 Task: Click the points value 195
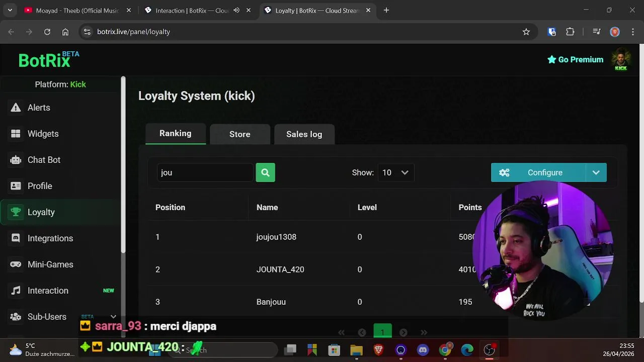[465, 302]
